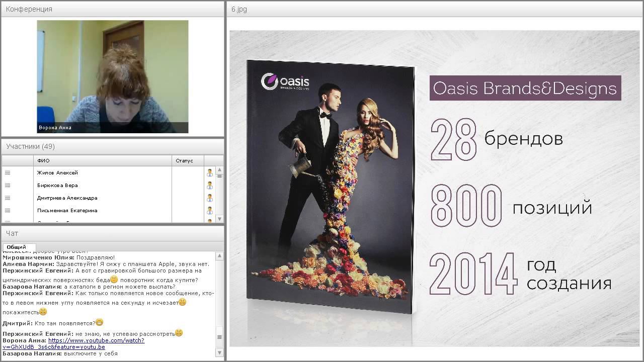644x362 pixels.
Task: Sort participants by the ФИО column header
Action: pos(103,160)
